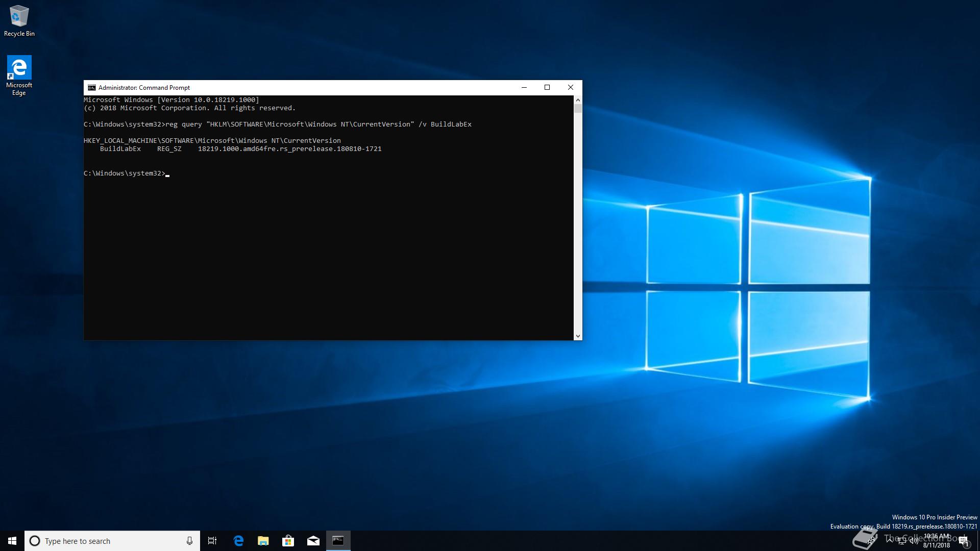The height and width of the screenshot is (551, 980).
Task: Click the 'Administrator: Command Prompt' title text
Action: click(144, 88)
